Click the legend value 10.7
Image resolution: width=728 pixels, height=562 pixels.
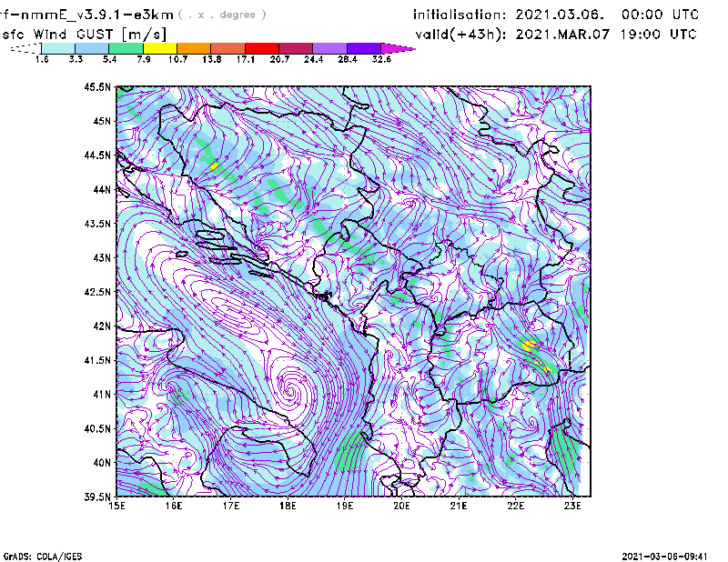click(177, 59)
